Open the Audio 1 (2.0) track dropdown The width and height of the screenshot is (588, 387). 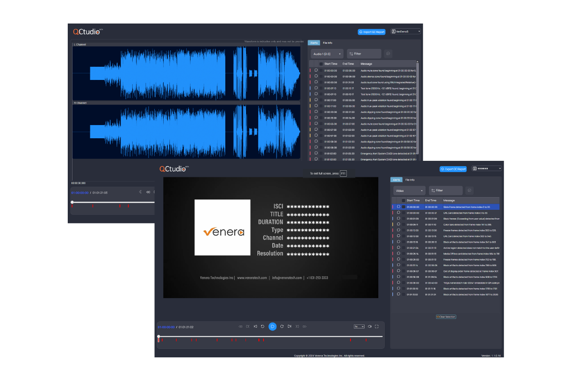[x=327, y=54]
